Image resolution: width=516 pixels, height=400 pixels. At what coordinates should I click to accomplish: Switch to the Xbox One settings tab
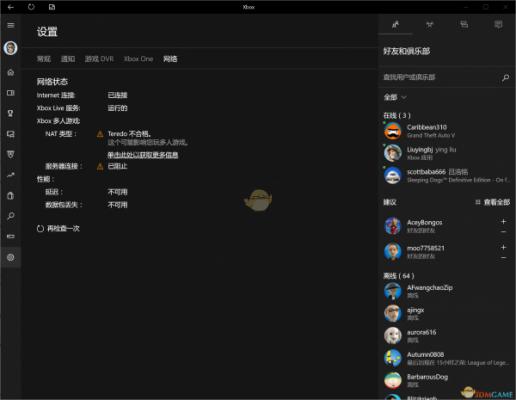point(138,59)
